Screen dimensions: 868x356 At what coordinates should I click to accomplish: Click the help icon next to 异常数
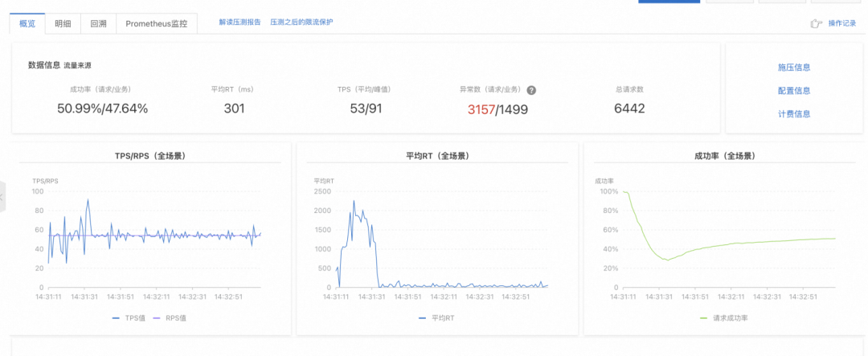click(x=531, y=90)
